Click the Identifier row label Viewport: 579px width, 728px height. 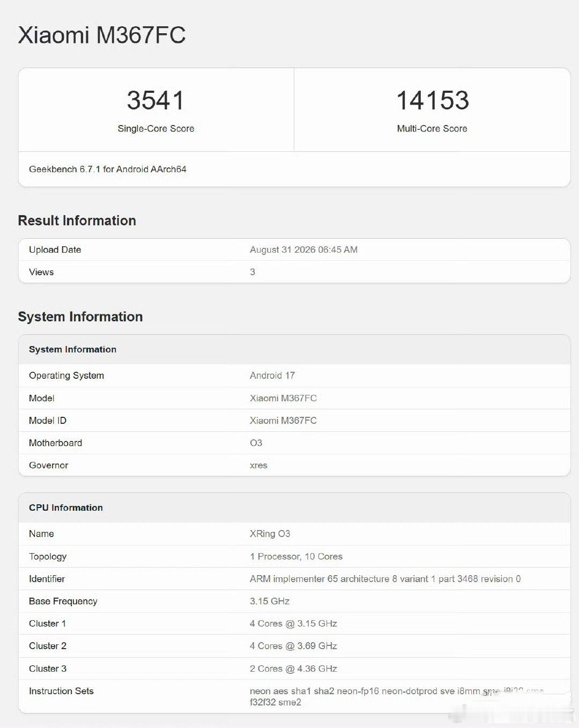(47, 579)
